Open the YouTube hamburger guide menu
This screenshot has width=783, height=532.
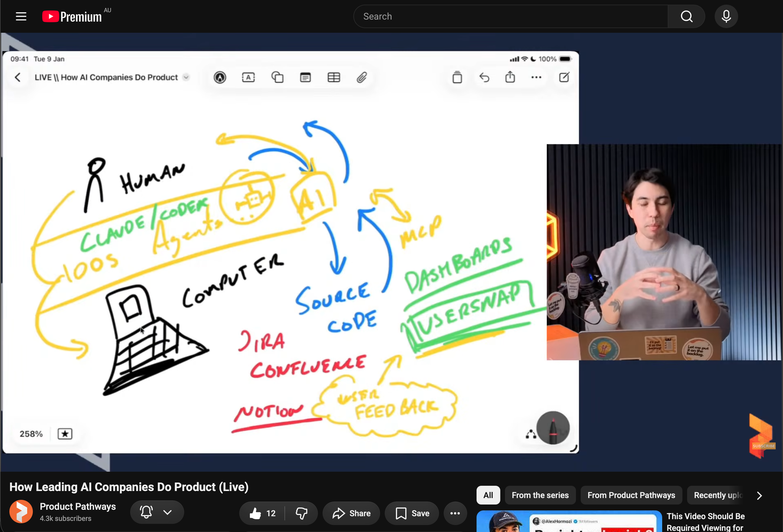(21, 16)
